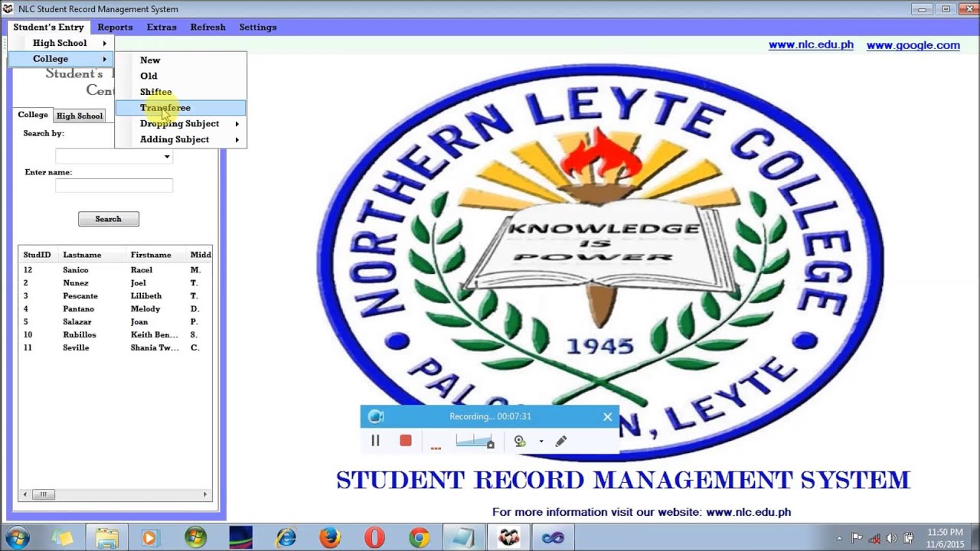980x551 pixels.
Task: Click the Enter name input field
Action: tap(114, 185)
